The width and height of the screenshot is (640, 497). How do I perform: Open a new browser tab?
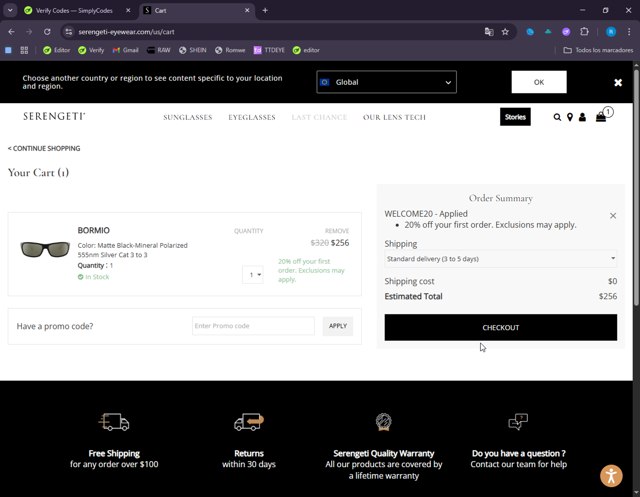click(265, 11)
